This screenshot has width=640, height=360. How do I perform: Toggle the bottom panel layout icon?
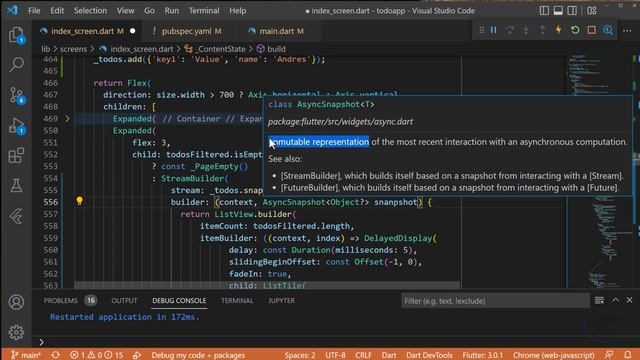558,11
